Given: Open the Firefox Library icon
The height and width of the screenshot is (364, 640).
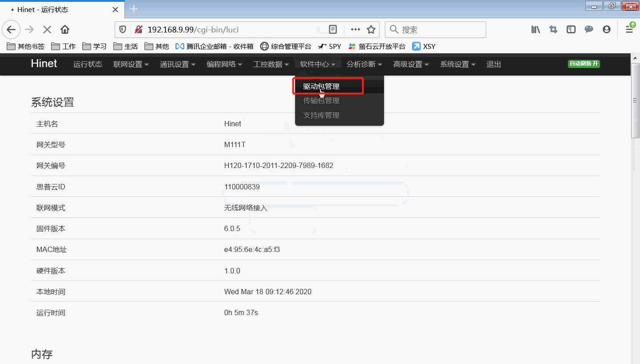Looking at the screenshot, I should pos(535,29).
